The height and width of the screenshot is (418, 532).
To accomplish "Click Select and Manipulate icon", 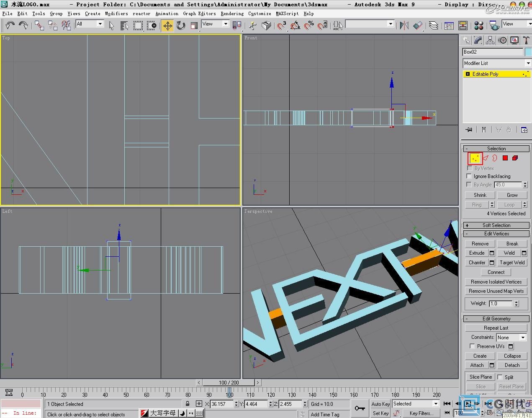I will (253, 26).
